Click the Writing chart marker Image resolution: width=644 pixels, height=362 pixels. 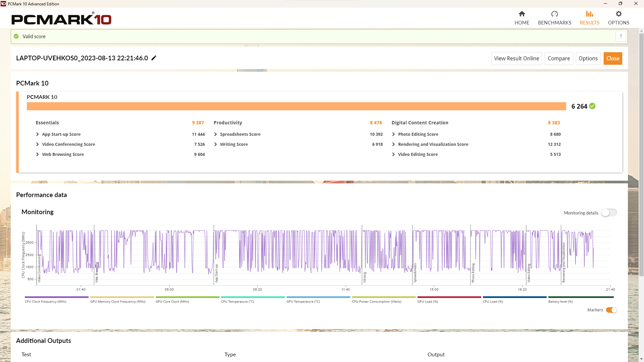point(365,277)
